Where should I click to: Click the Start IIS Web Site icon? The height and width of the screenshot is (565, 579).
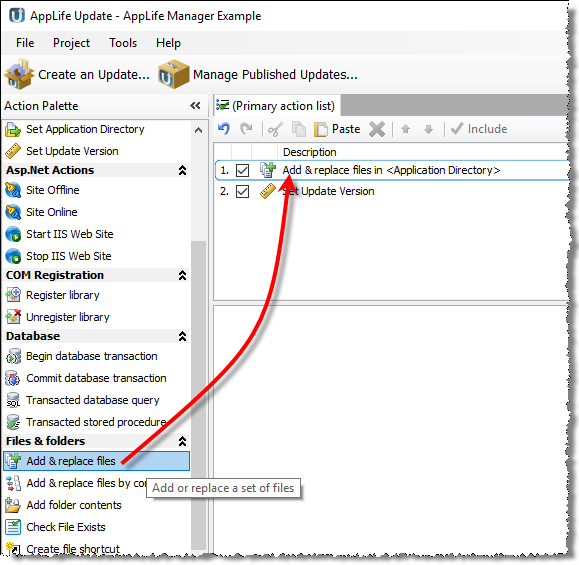13,234
